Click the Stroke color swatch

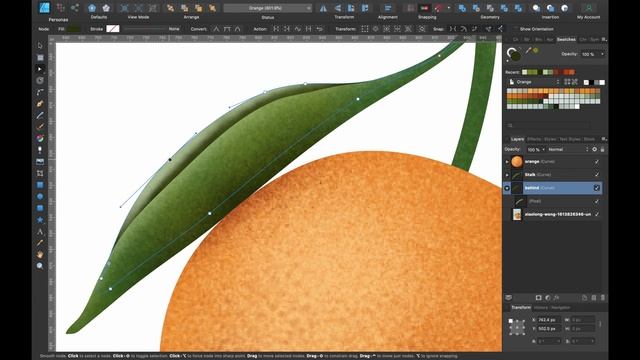tap(113, 29)
